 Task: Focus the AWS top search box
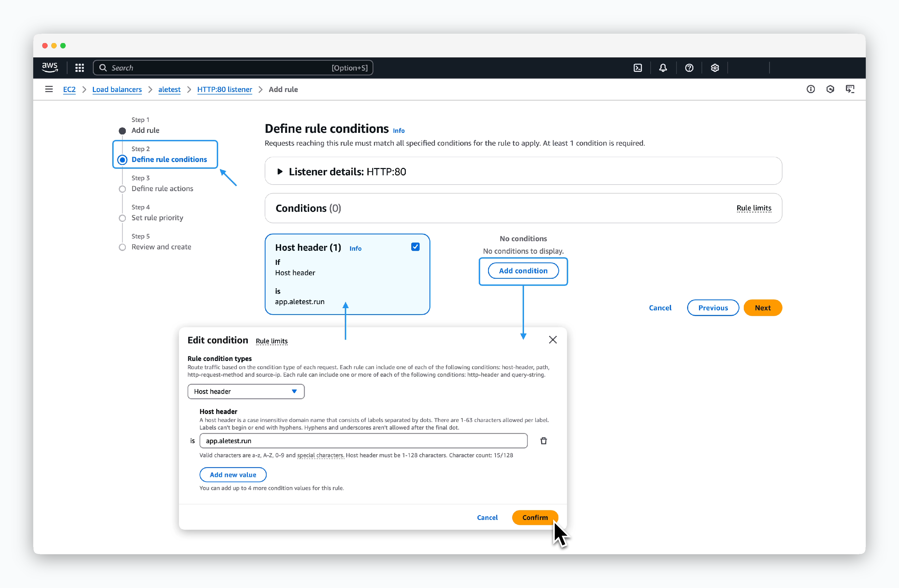(233, 68)
